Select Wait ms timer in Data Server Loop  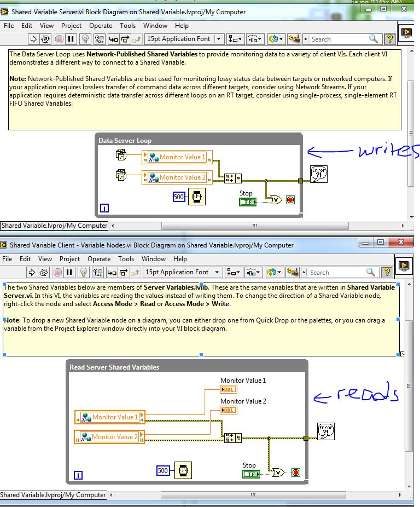(197, 197)
